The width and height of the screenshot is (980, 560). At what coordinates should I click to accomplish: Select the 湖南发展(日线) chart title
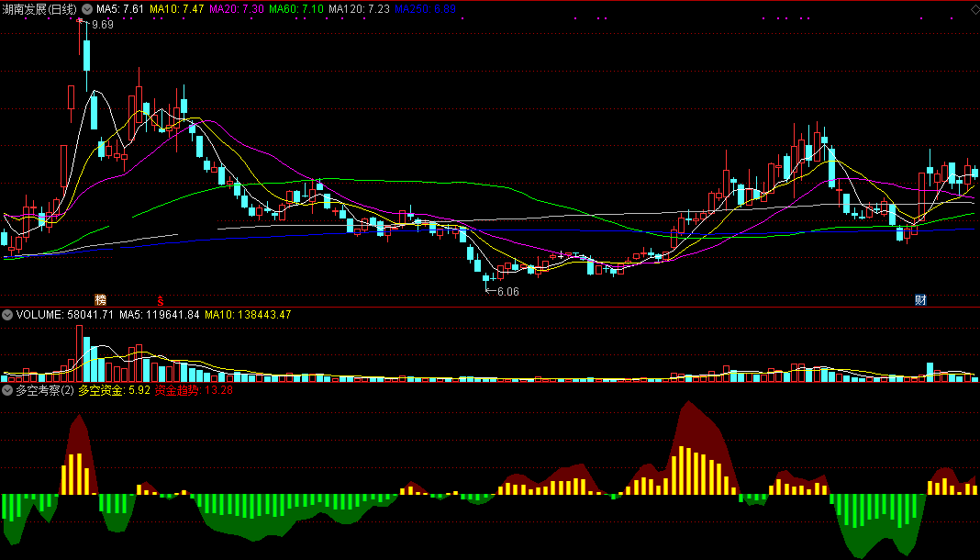pos(39,9)
